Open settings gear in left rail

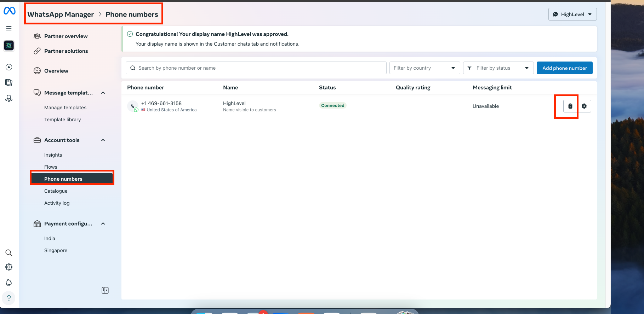click(9, 267)
